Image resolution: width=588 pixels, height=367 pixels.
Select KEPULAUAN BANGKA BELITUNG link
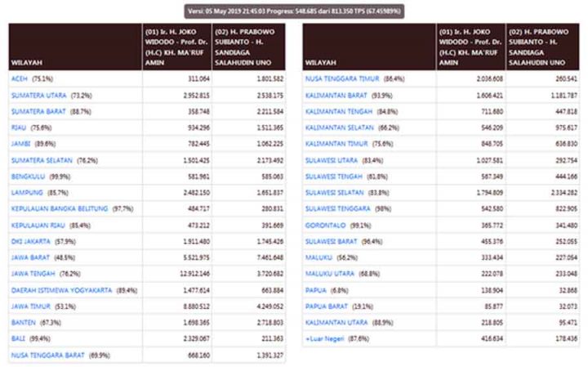coord(59,209)
